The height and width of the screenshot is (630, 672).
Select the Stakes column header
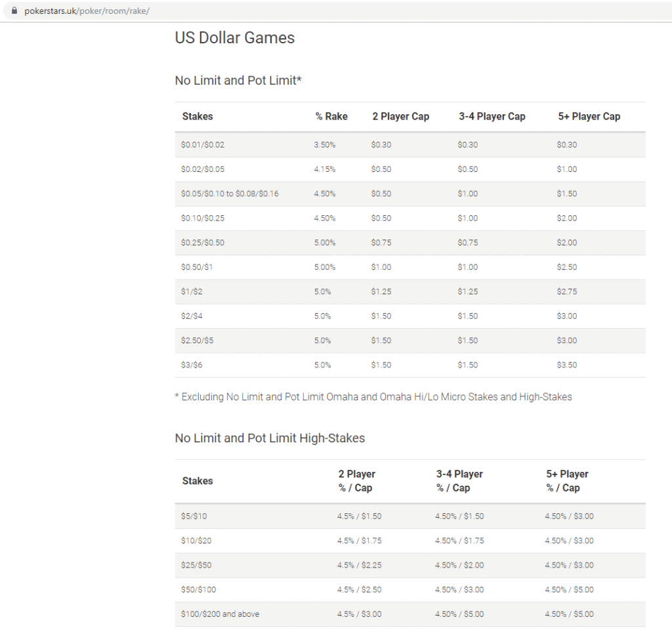(198, 117)
